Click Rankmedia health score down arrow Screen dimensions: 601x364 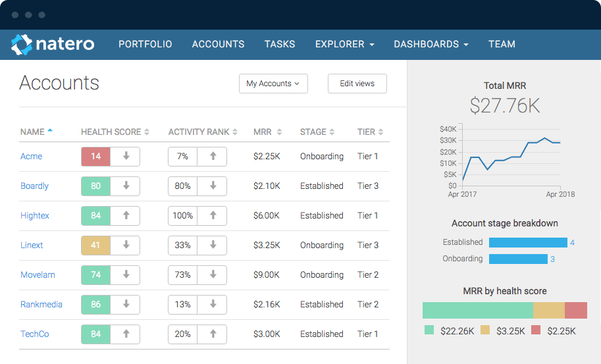(x=126, y=304)
